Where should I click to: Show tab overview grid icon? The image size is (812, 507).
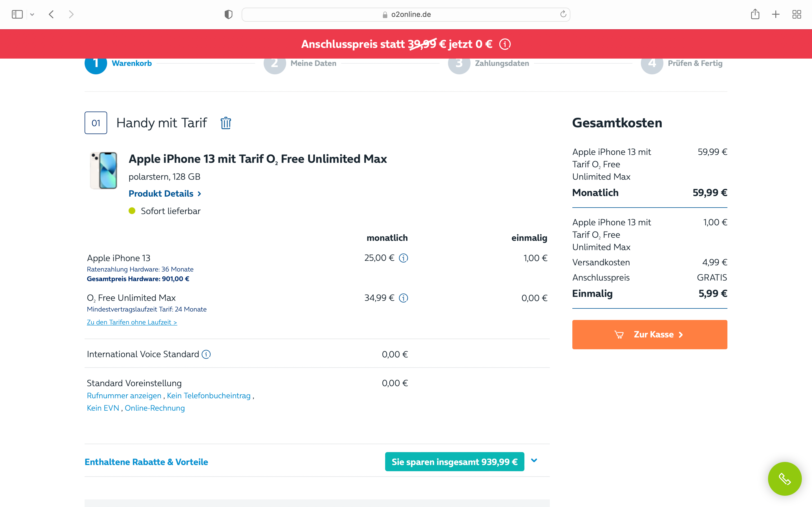(796, 14)
